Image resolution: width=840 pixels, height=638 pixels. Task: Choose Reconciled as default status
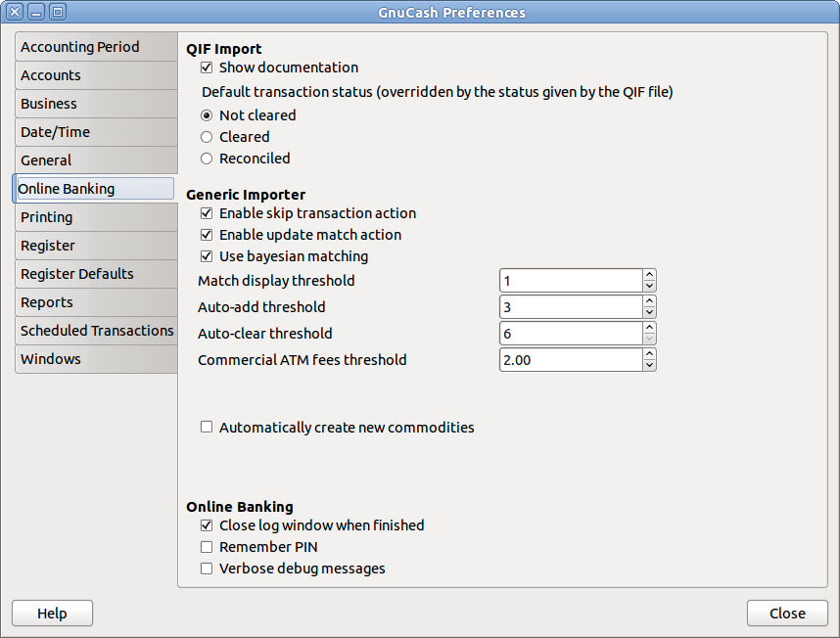click(x=207, y=159)
